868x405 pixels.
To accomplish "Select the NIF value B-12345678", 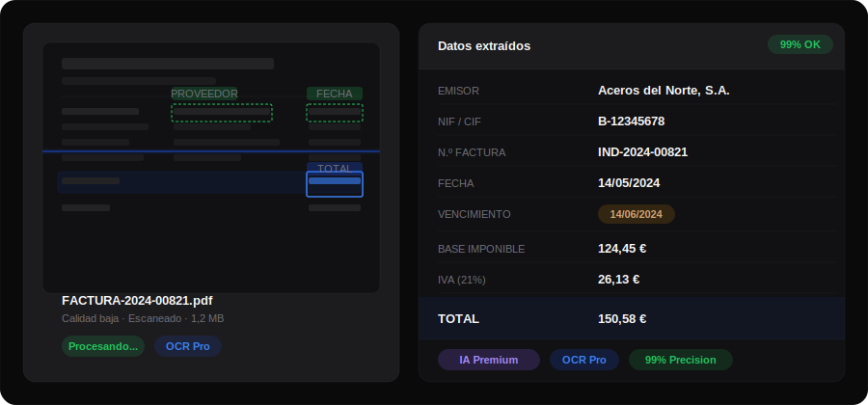I will tap(631, 121).
